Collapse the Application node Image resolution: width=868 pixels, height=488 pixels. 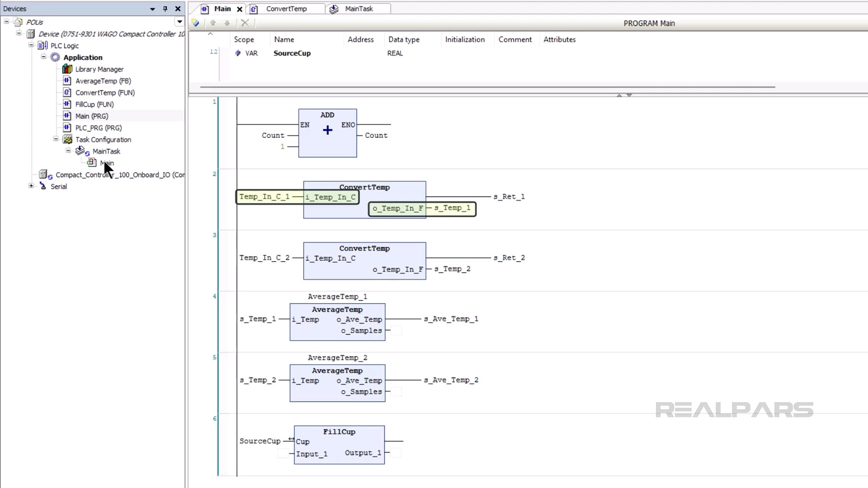(x=43, y=56)
